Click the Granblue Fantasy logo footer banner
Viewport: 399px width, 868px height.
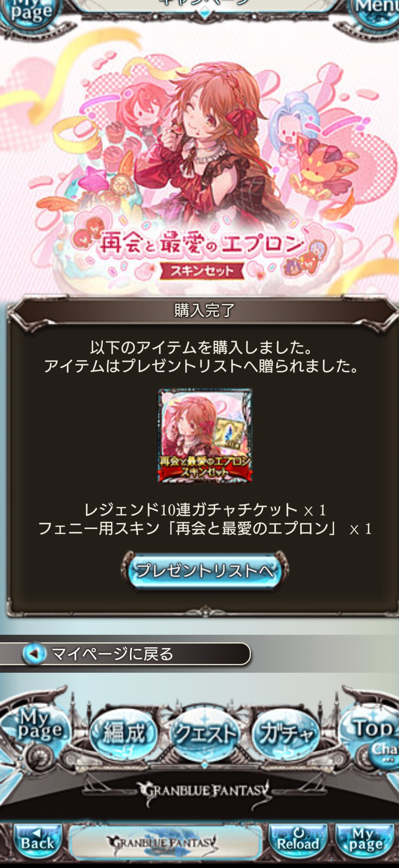165,842
